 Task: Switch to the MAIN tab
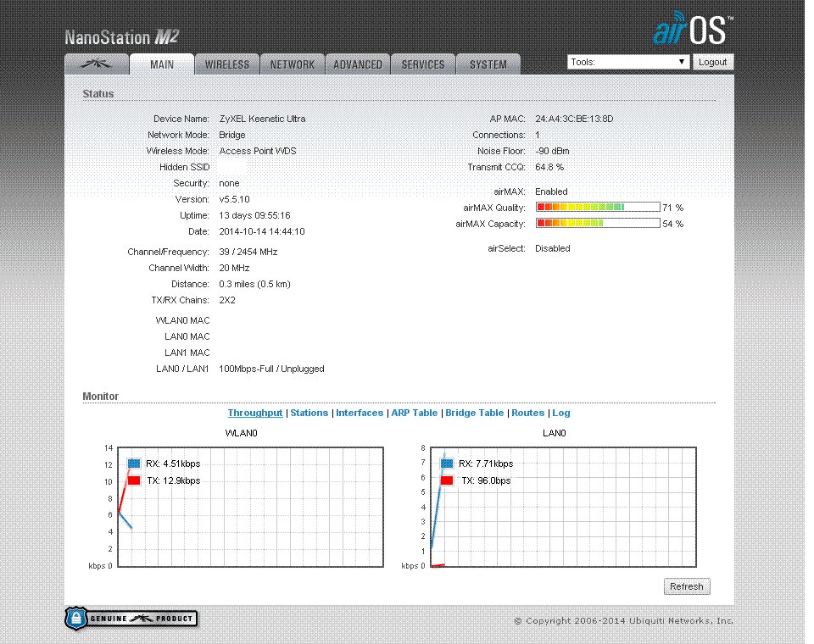point(162,64)
